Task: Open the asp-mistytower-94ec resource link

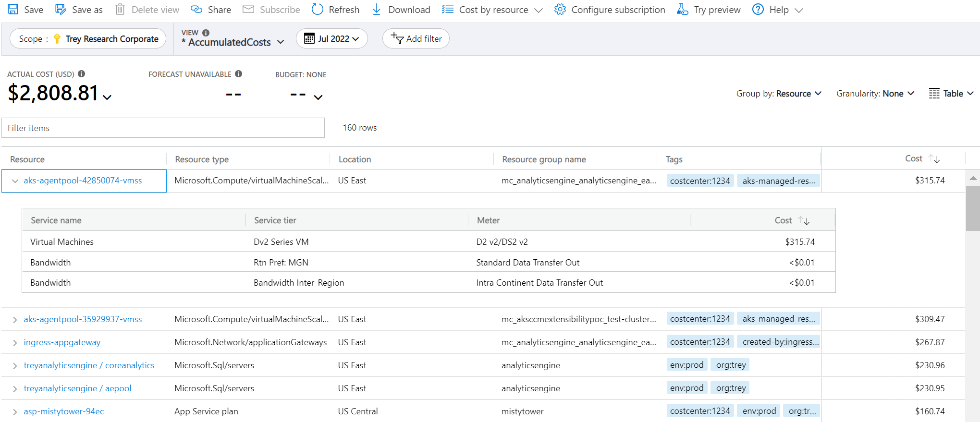Action: pyautogui.click(x=64, y=411)
